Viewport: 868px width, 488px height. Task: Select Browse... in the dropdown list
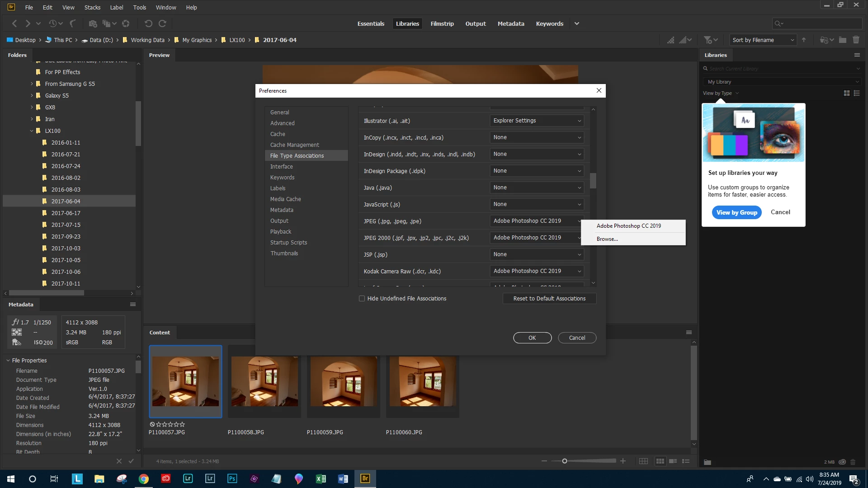pos(607,239)
